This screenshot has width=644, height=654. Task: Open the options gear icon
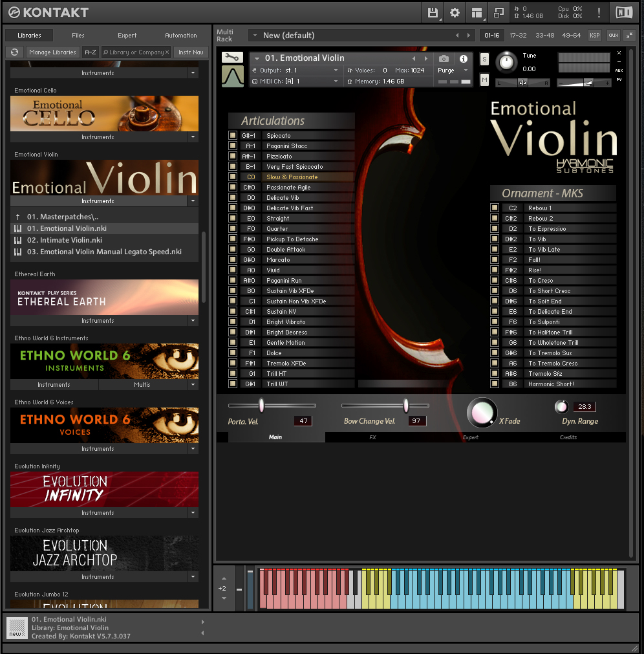point(455,12)
